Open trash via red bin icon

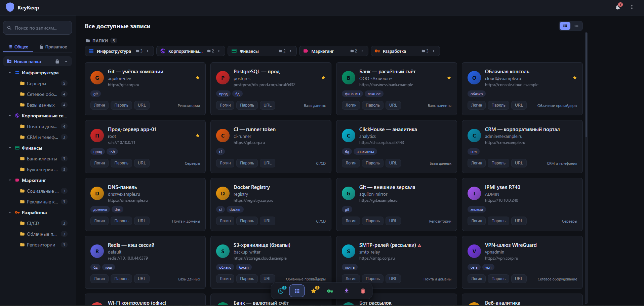coord(363,291)
